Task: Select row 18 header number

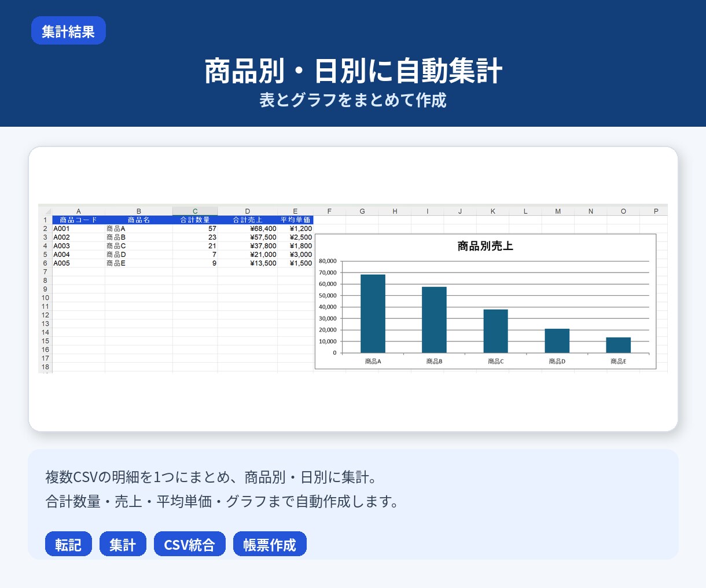Action: coord(45,367)
